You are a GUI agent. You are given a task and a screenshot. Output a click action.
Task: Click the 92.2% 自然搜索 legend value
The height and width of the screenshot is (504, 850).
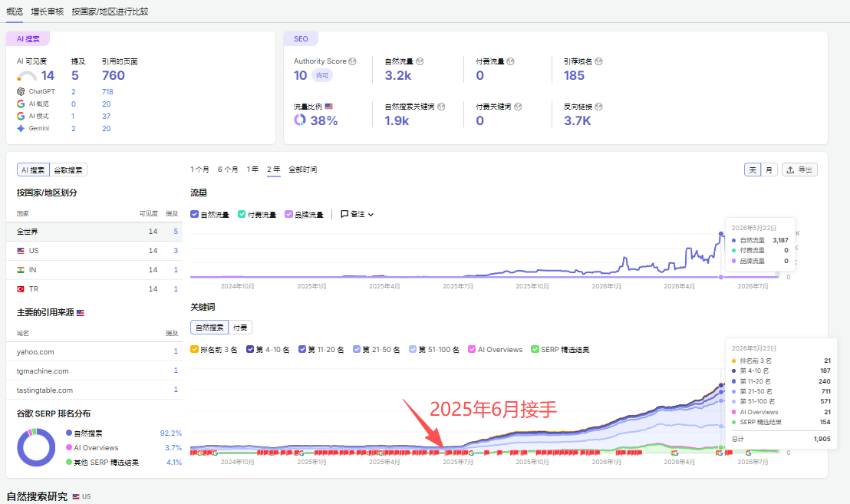point(171,433)
